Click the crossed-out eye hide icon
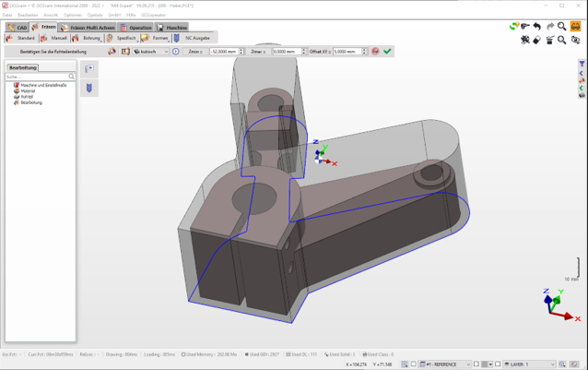Screen dimensions: 588x370 click(575, 40)
